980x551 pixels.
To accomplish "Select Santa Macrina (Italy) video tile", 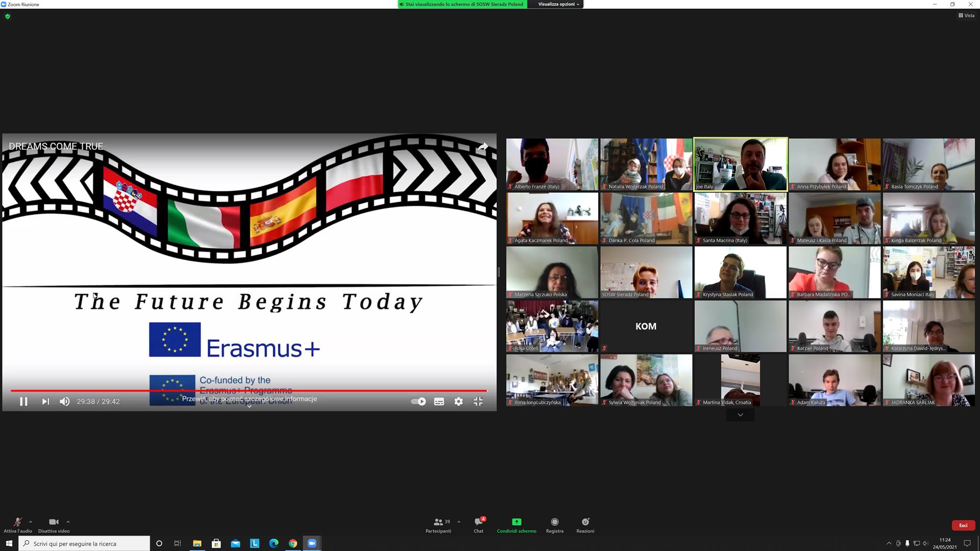I will 740,219.
